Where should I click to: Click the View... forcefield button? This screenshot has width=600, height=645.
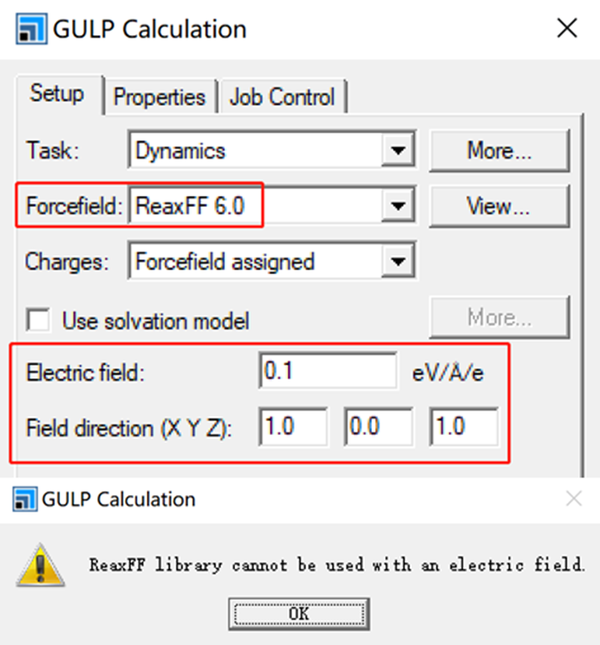tap(499, 207)
